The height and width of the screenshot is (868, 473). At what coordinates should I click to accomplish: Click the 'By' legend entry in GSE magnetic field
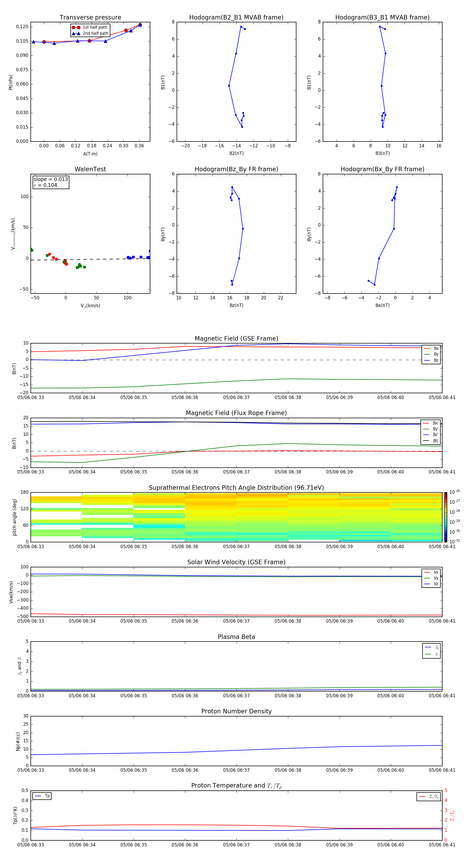tap(431, 354)
